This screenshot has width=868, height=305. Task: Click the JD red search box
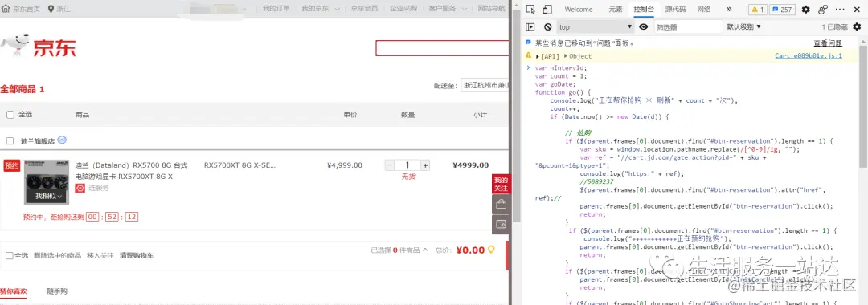tap(442, 48)
